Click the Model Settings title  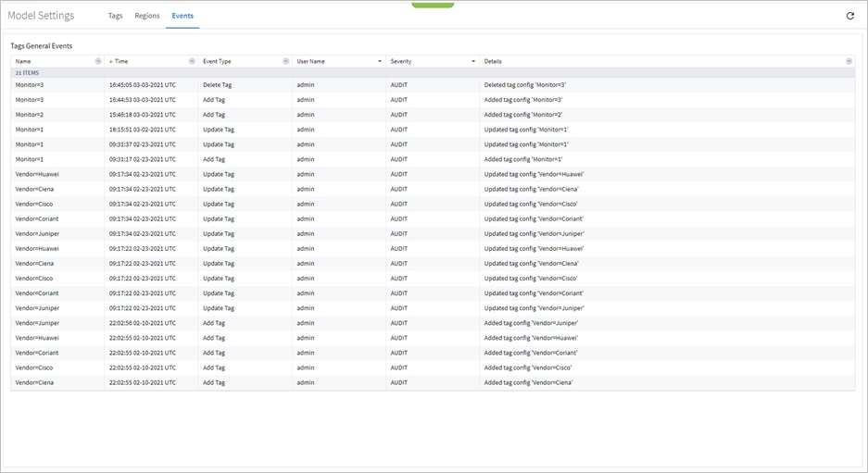(x=41, y=16)
